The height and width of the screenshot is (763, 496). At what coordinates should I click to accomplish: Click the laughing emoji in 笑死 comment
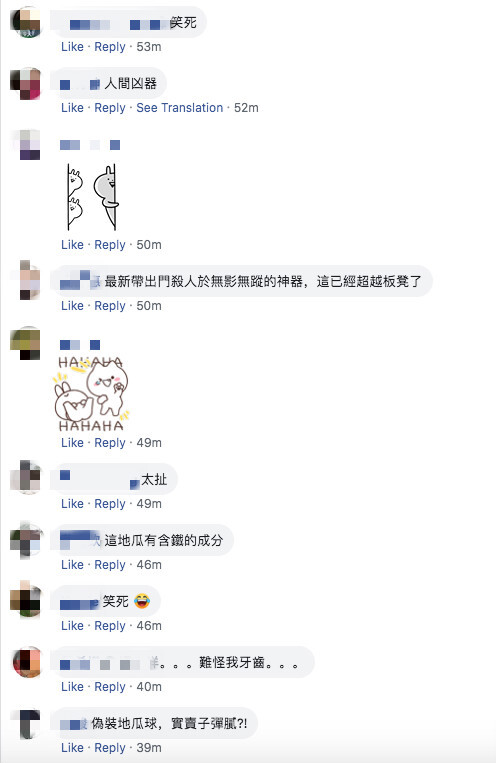[x=142, y=601]
